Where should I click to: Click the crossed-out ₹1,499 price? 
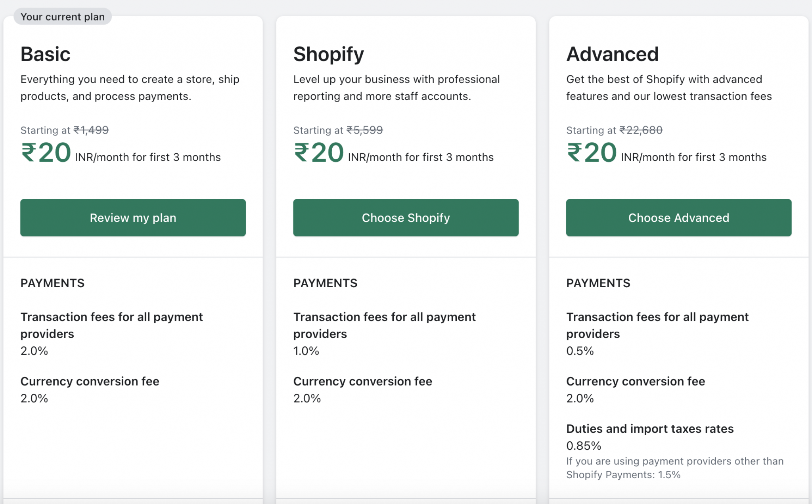pyautogui.click(x=91, y=130)
